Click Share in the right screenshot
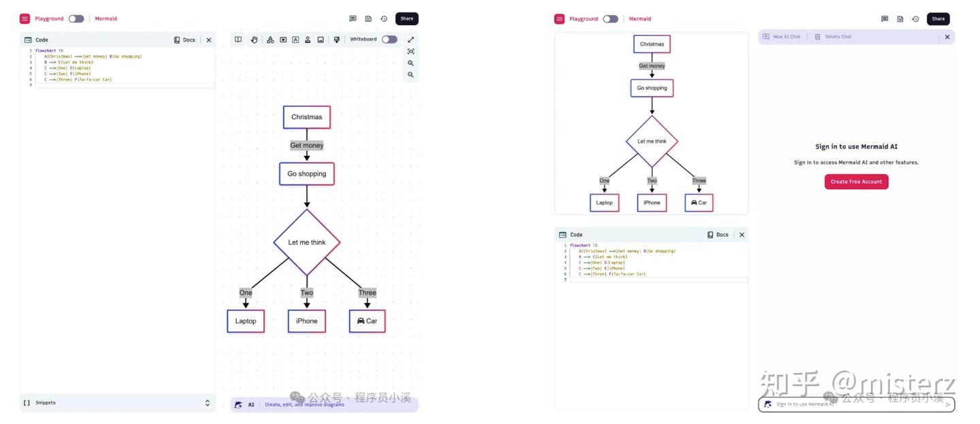Viewport: 980px width, 424px height. point(938,19)
